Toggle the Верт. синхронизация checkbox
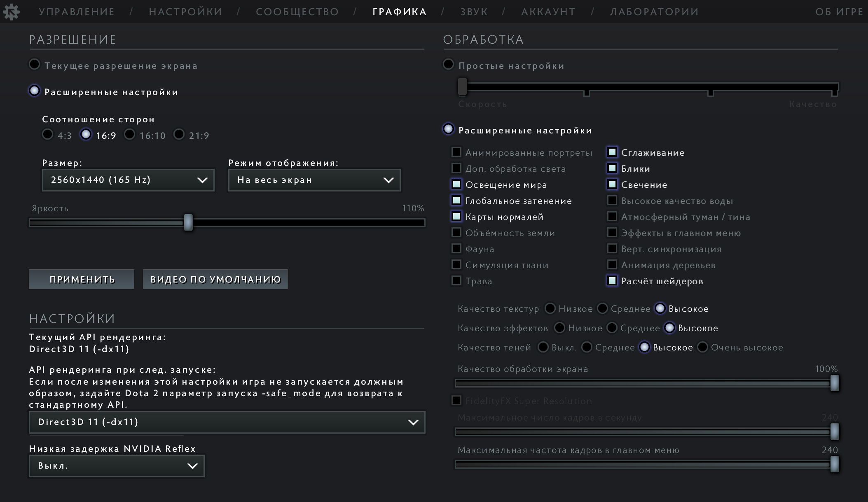 (612, 248)
